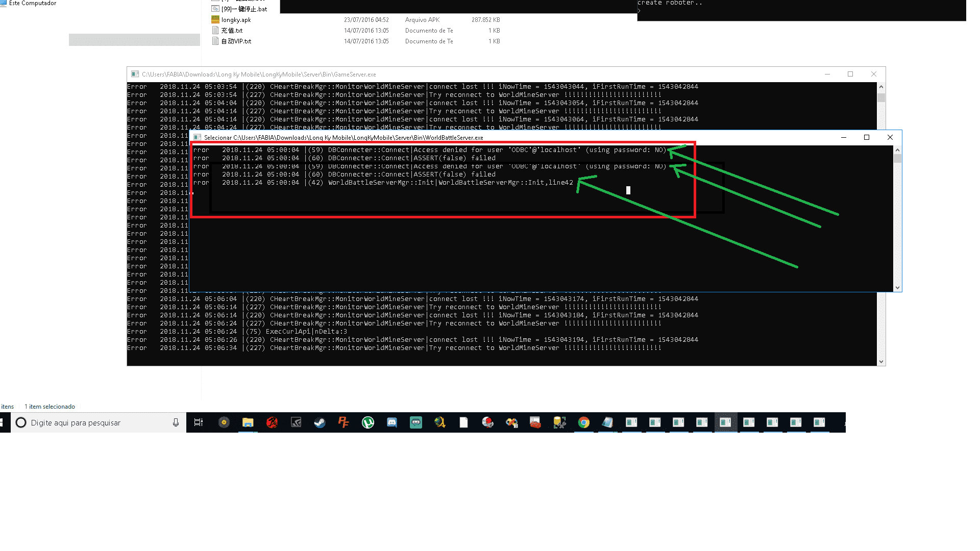
Task: Click 'Este Computador' in the navigation pane
Action: [33, 3]
